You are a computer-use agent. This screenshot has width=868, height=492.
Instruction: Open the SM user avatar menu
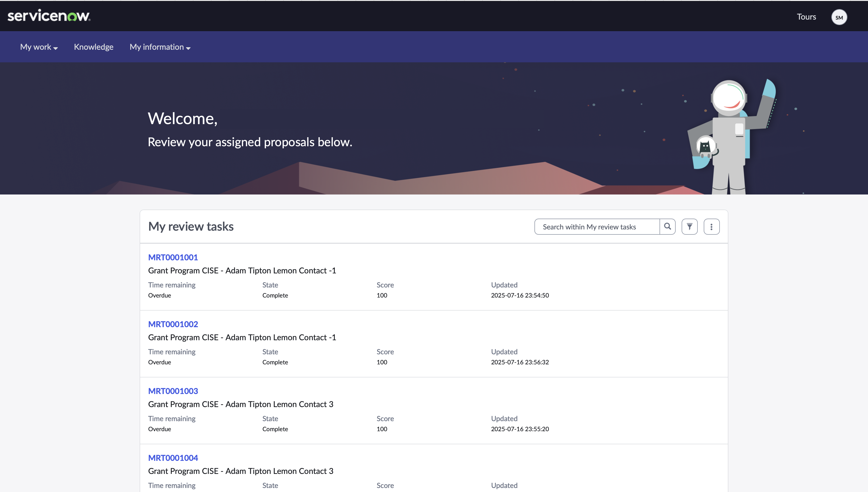[839, 17]
